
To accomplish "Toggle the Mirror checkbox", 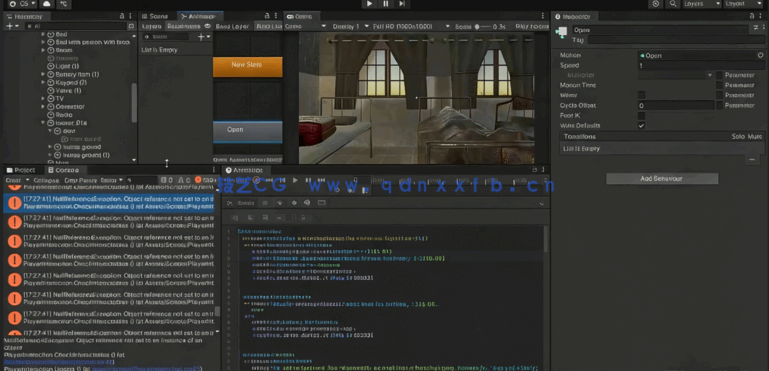I will click(641, 95).
